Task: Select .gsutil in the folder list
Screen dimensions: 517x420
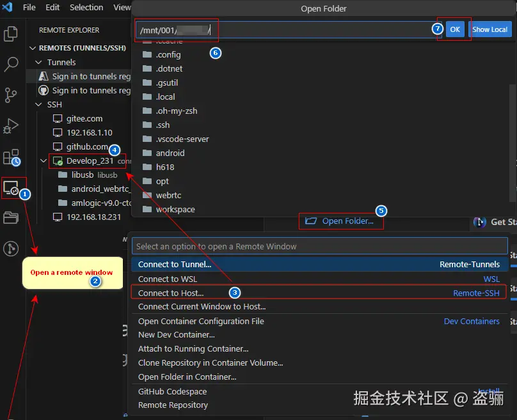Action: click(x=167, y=82)
